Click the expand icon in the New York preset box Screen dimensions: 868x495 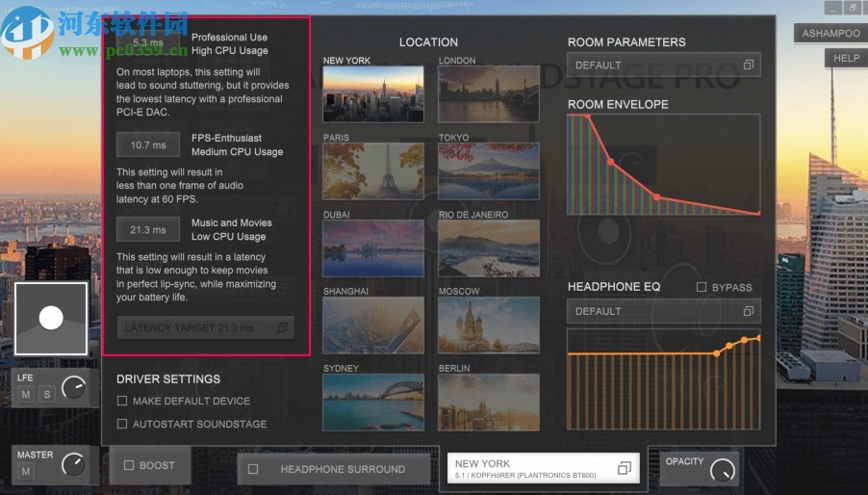tap(624, 468)
